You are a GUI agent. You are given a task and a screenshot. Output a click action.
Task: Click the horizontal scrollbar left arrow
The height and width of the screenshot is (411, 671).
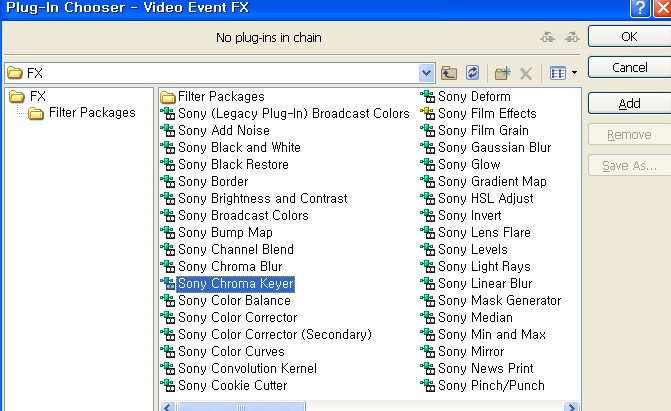pos(168,406)
